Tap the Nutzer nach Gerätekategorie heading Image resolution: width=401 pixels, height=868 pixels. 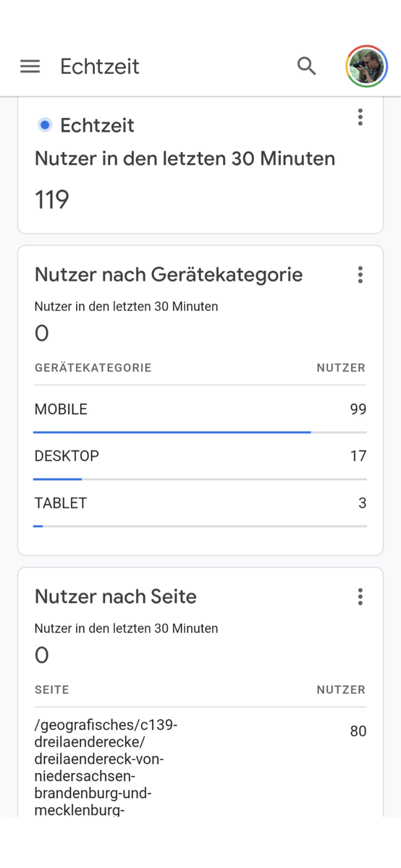tap(169, 275)
